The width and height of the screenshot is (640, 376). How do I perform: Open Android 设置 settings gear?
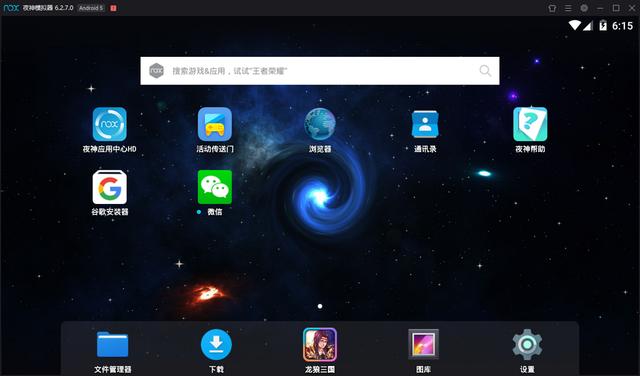click(x=527, y=345)
